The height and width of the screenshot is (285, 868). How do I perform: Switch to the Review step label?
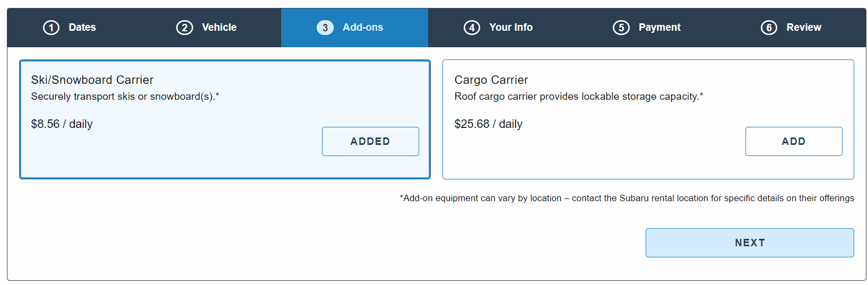pos(804,28)
